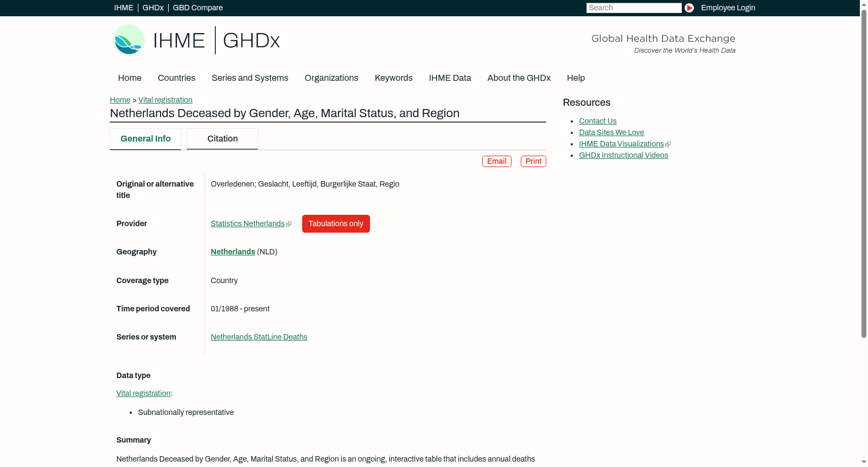Open the Netherlands geography link
868x467 pixels.
coord(233,252)
